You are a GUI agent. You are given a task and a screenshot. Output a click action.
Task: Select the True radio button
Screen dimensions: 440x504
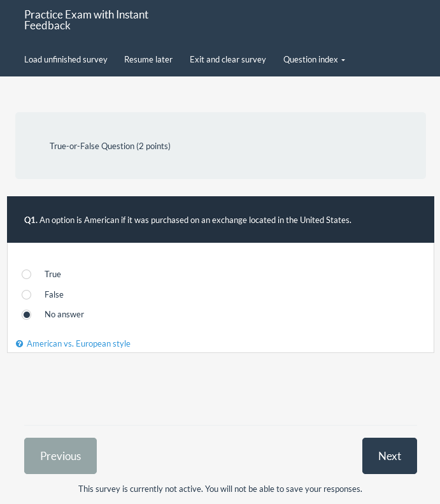pyautogui.click(x=26, y=274)
